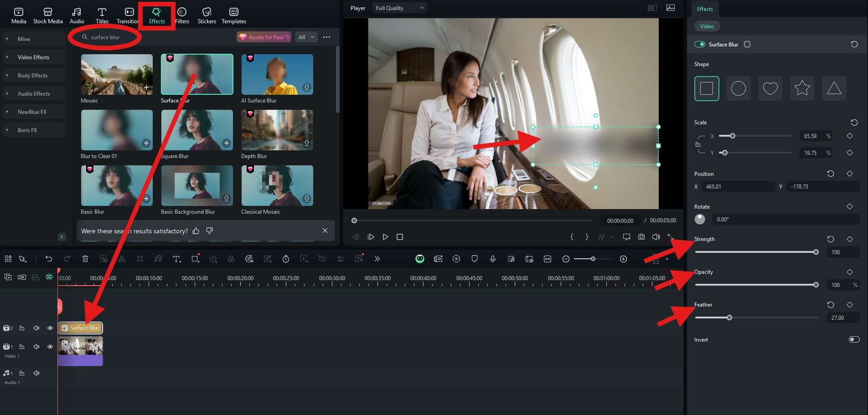Viewport: 868px width, 415px height.
Task: Expand the Boris FX category
Action: tap(34, 130)
